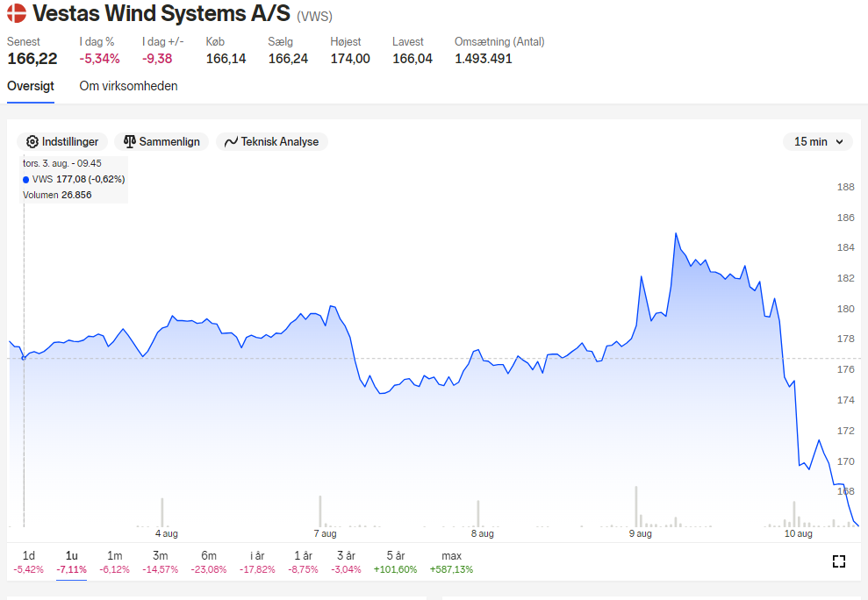Screen dimensions: 868x600
Task: Click the 188 price axis label
Action: coord(845,187)
